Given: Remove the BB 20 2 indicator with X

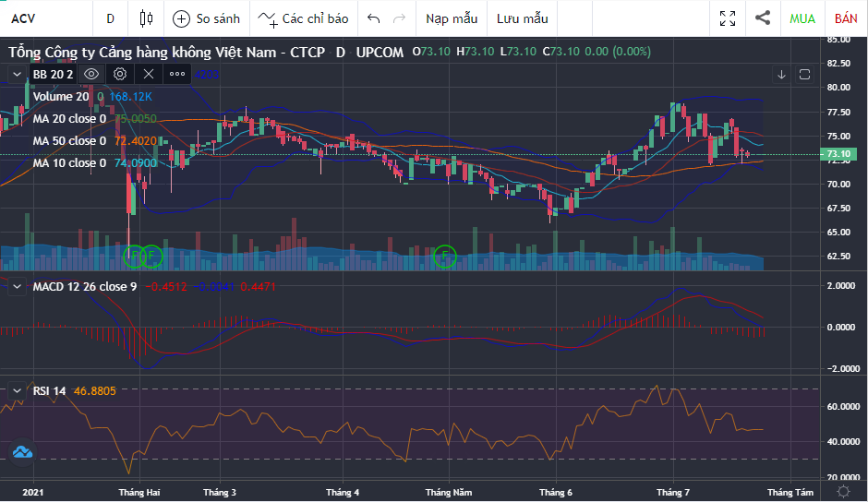Looking at the screenshot, I should click(148, 74).
